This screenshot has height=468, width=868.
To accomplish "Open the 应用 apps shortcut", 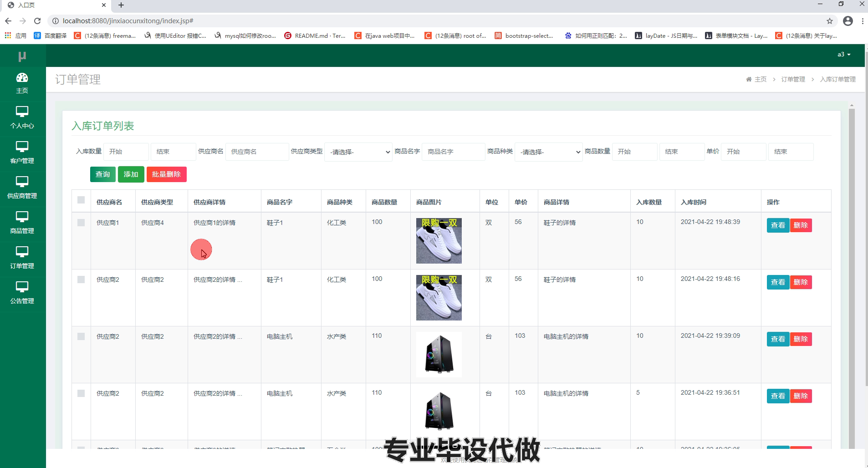I will tap(15, 36).
